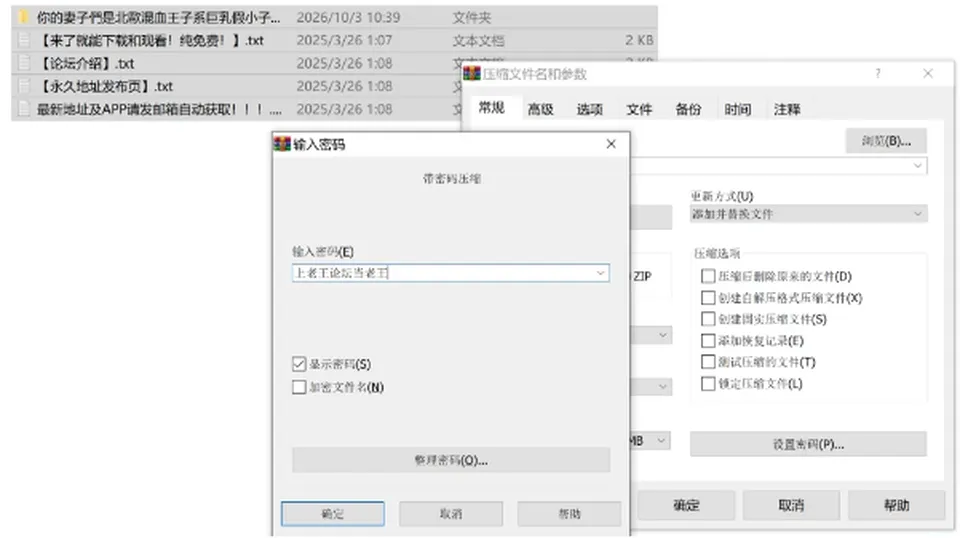Click 确定 in archive parameters dialog
The height and width of the screenshot is (538, 960).
tap(686, 506)
